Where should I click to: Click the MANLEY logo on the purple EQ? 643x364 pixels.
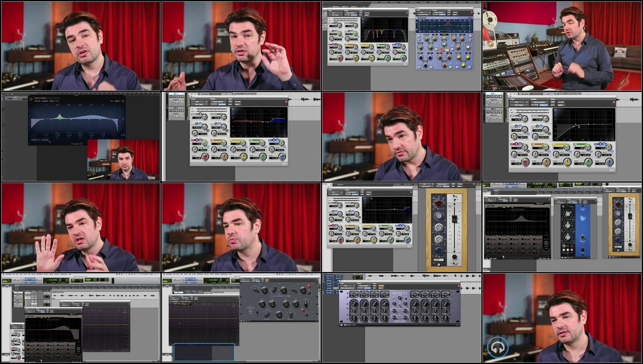[399, 293]
